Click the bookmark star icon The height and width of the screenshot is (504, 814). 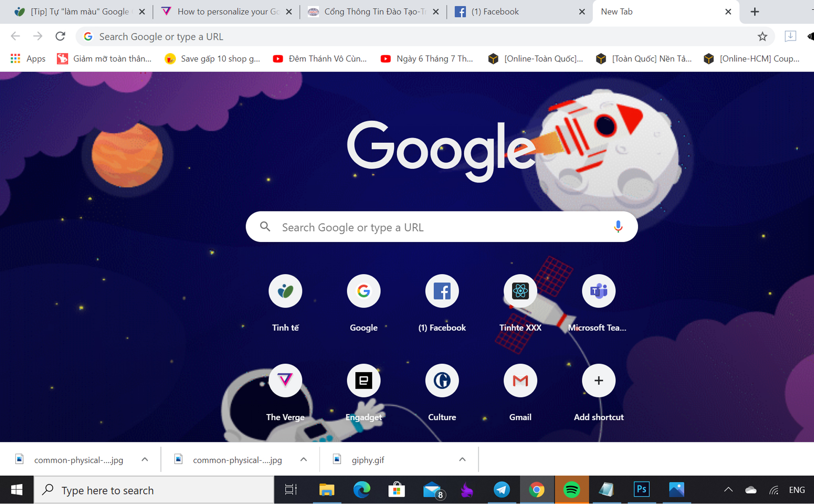coord(762,37)
